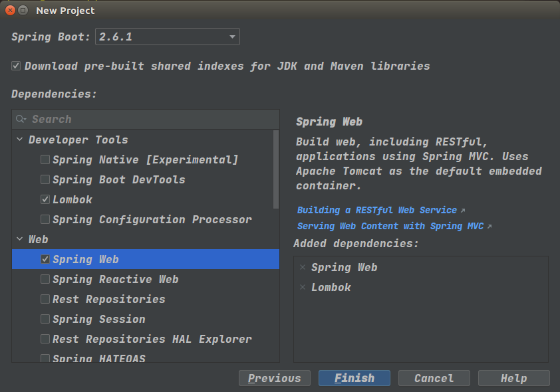Click the Previous button
The height and width of the screenshot is (392, 560).
point(275,378)
